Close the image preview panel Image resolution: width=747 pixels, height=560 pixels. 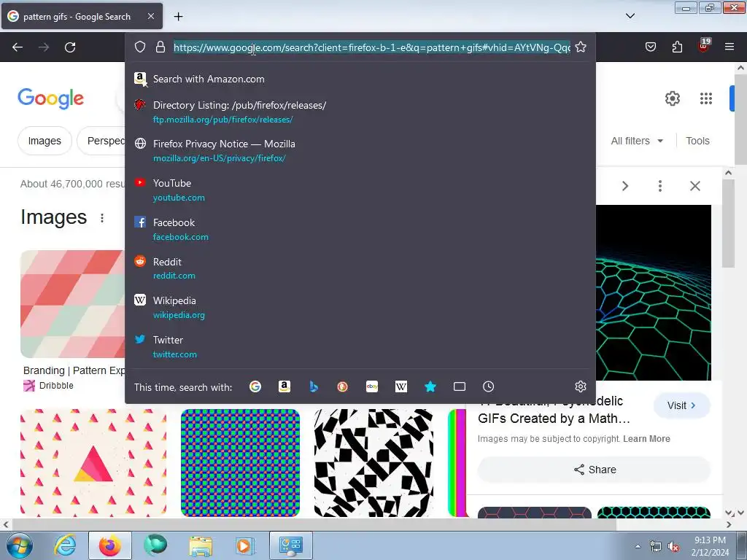pos(695,186)
